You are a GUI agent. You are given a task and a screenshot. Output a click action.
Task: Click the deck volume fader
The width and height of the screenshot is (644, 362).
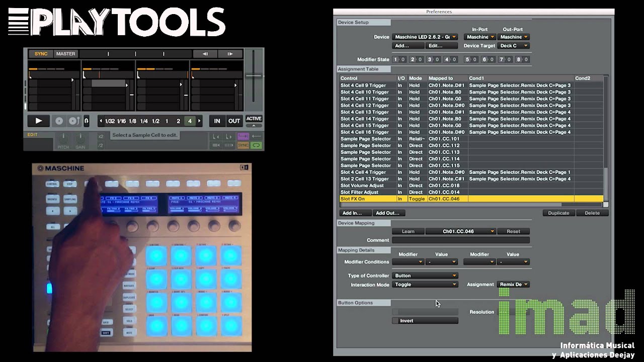[x=254, y=76]
